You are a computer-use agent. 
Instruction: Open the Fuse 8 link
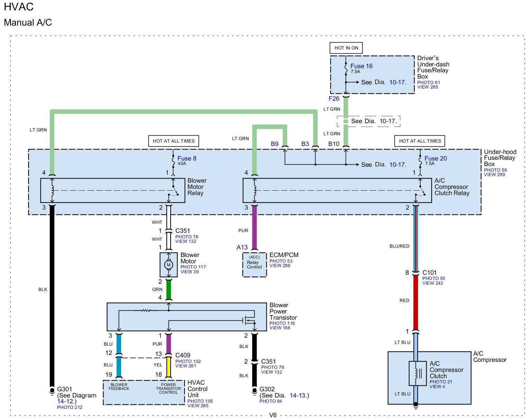click(187, 158)
